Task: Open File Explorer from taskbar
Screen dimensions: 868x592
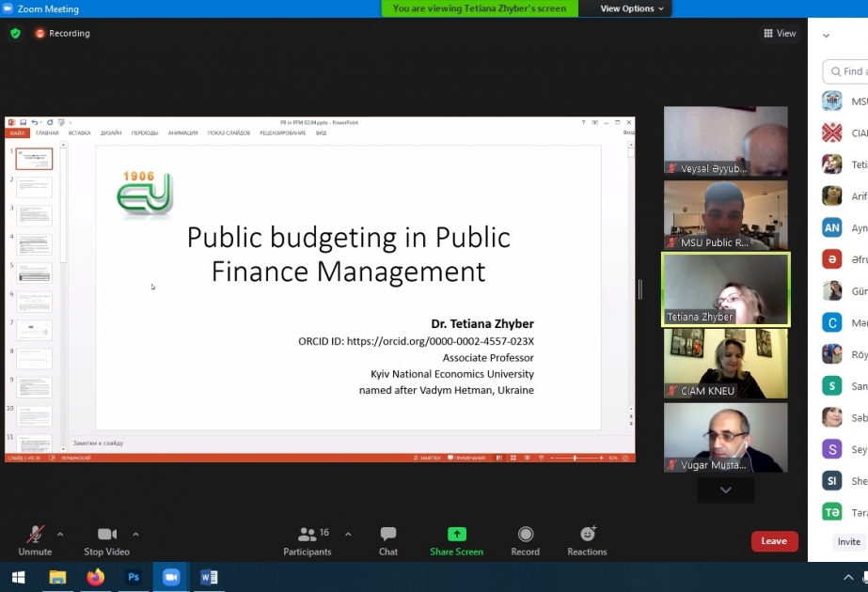Action: point(57,578)
